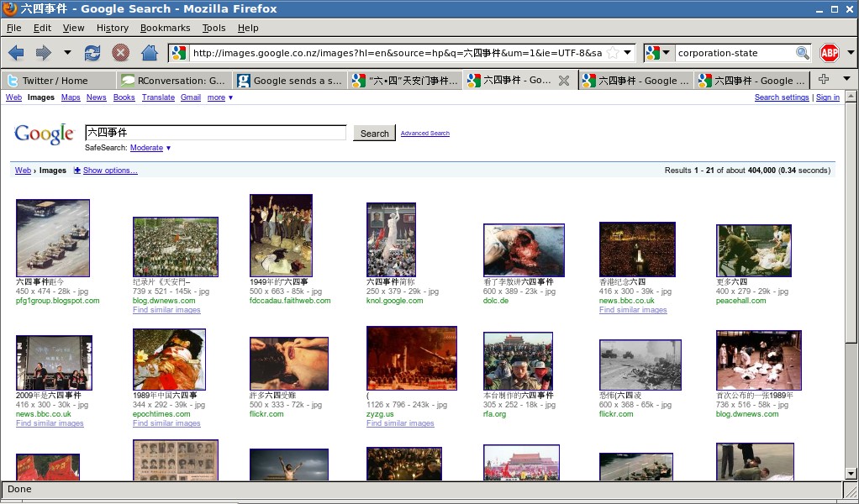Click the scrollbar up arrow

pyautogui.click(x=851, y=97)
